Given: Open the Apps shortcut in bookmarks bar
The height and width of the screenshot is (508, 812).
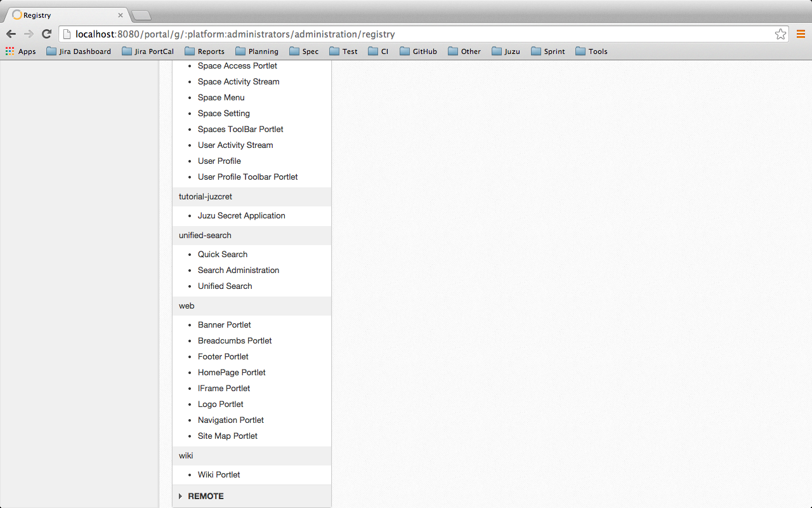Looking at the screenshot, I should click(21, 51).
